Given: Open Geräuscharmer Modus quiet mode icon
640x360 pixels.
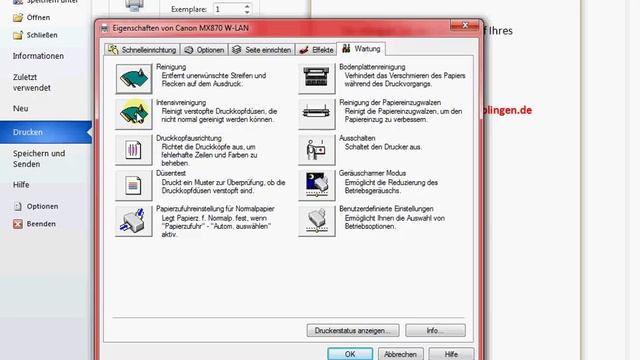Looking at the screenshot, I should 316,185.
